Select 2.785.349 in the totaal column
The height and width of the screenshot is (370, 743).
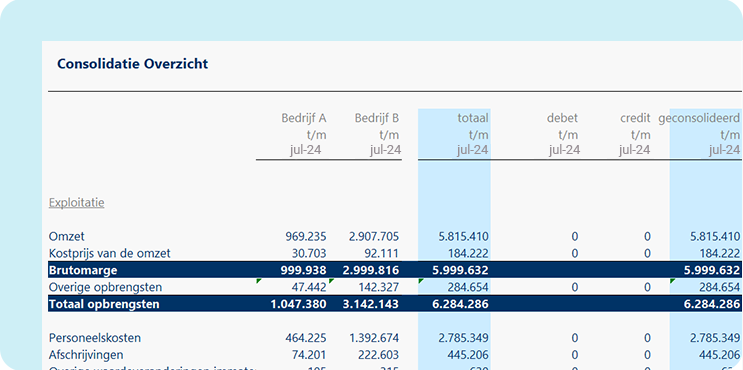click(x=463, y=338)
